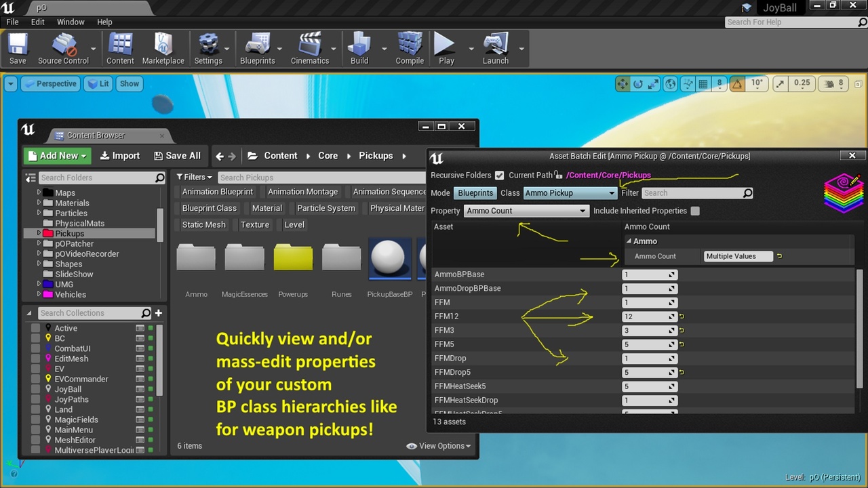Open the Window menu
868x488 pixels.
point(71,22)
